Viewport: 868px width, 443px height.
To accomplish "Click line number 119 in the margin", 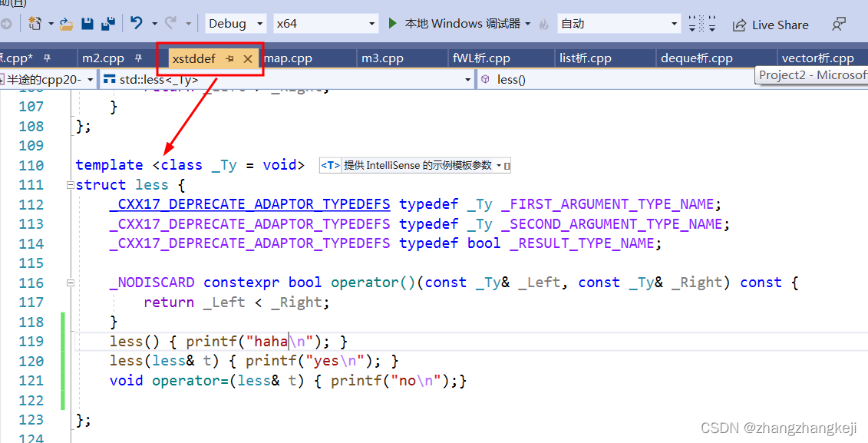I will click(31, 341).
